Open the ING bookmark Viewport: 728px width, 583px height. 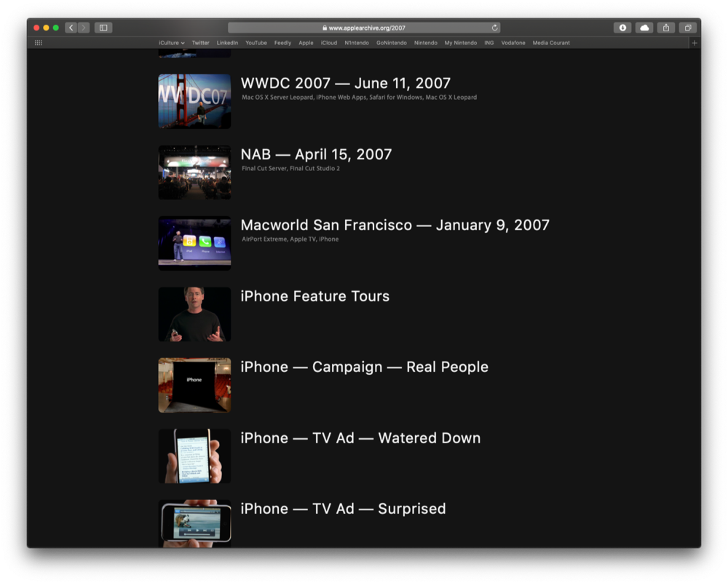[x=489, y=43]
